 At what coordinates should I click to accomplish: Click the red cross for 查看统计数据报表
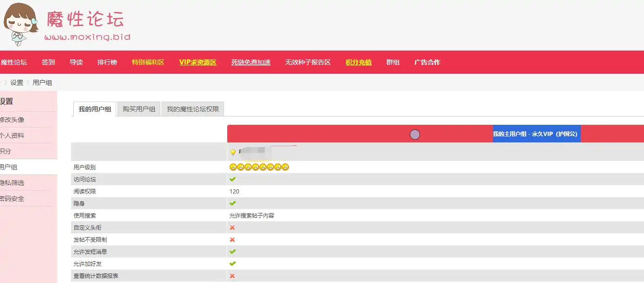[x=232, y=276]
